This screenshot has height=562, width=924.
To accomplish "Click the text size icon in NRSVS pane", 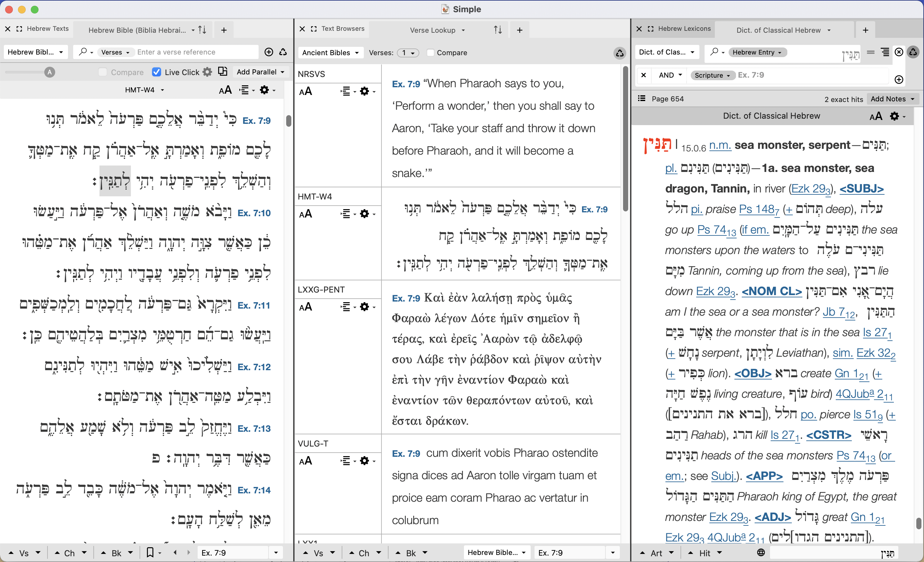I will [x=306, y=91].
